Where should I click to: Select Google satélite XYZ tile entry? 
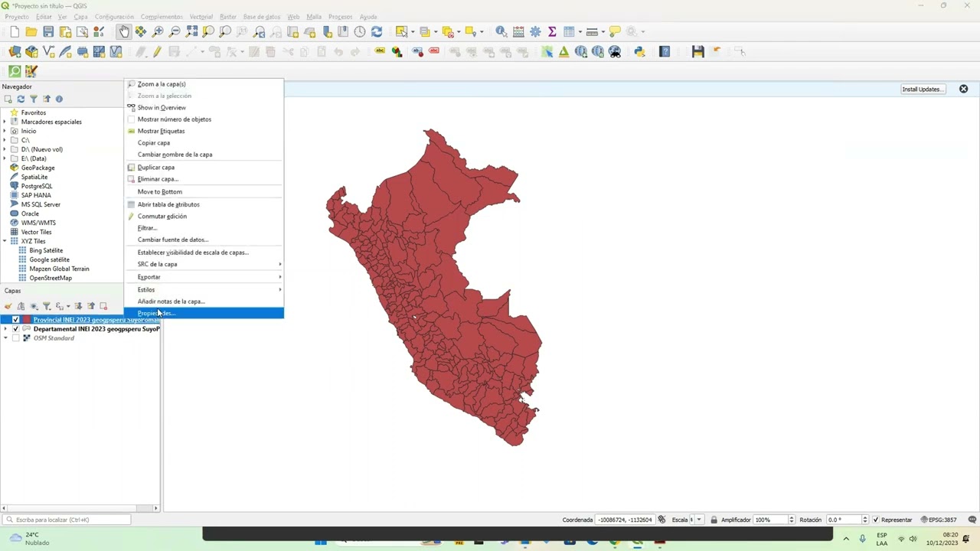point(49,259)
